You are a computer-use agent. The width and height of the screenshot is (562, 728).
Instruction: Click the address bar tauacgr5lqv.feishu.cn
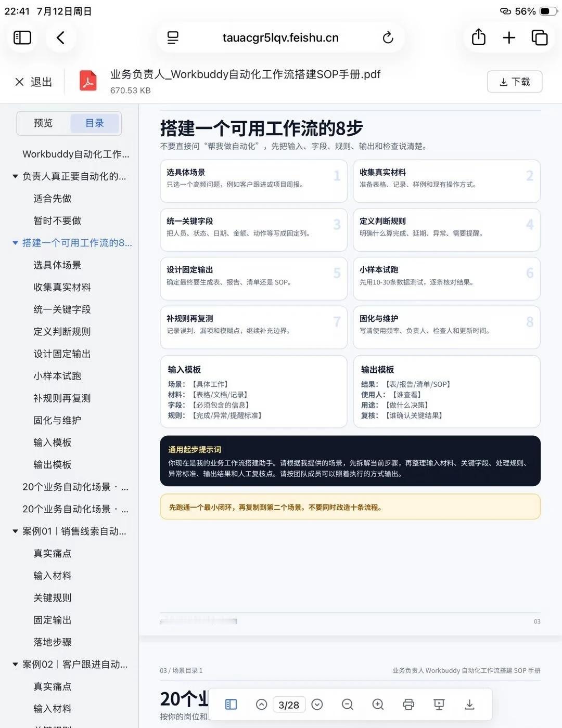tap(280, 37)
